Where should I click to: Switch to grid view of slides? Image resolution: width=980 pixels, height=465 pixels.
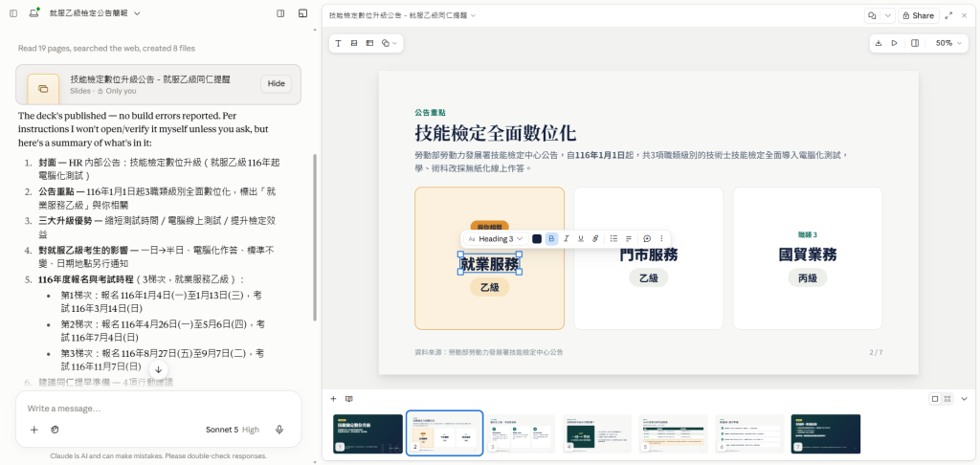click(948, 399)
